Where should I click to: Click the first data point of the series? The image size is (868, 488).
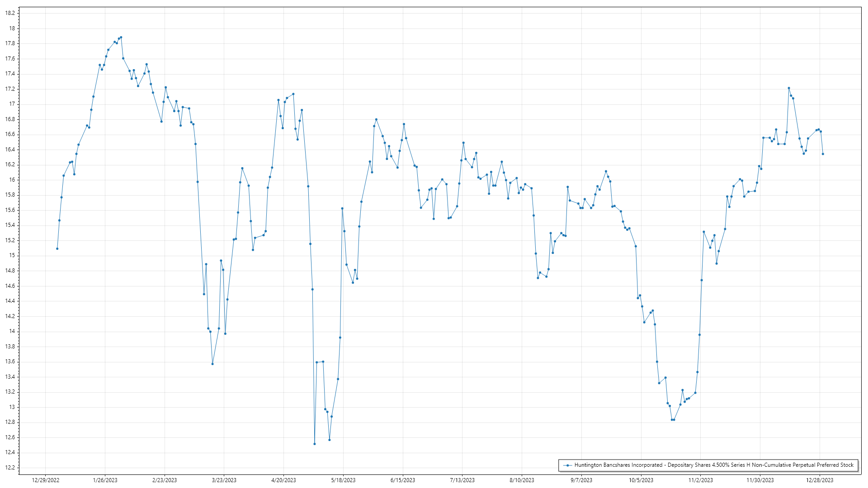[57, 249]
